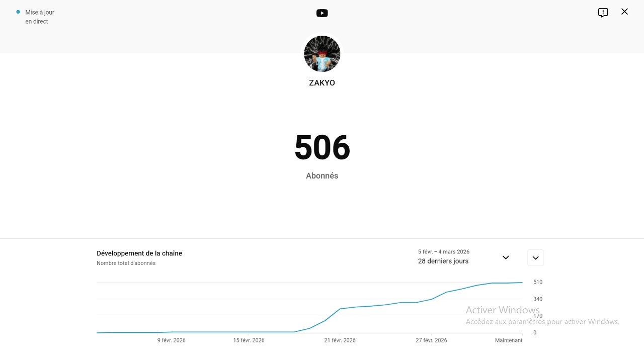This screenshot has height=362, width=644.
Task: Select the 27 févr. 2026 marker on chart axis
Action: click(431, 340)
